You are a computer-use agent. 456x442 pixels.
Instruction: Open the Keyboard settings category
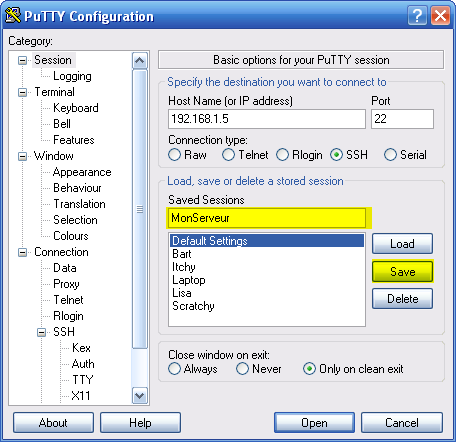pyautogui.click(x=76, y=108)
